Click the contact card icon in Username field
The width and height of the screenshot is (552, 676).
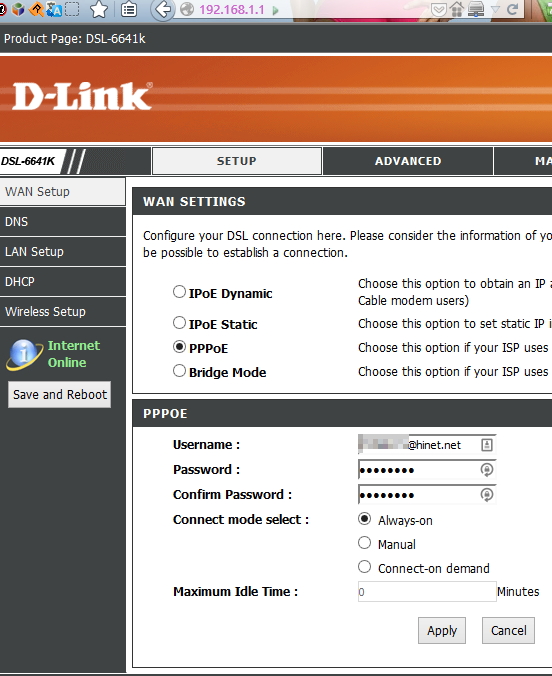pyautogui.click(x=486, y=444)
